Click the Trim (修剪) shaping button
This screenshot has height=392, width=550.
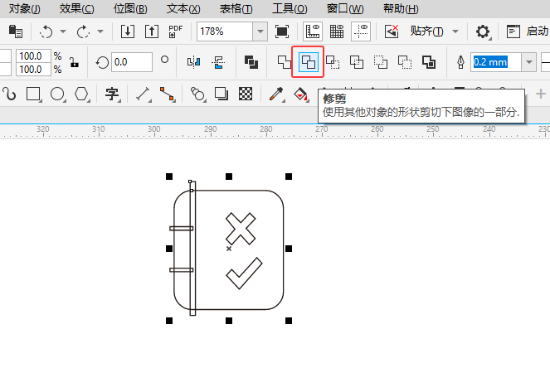(x=308, y=62)
